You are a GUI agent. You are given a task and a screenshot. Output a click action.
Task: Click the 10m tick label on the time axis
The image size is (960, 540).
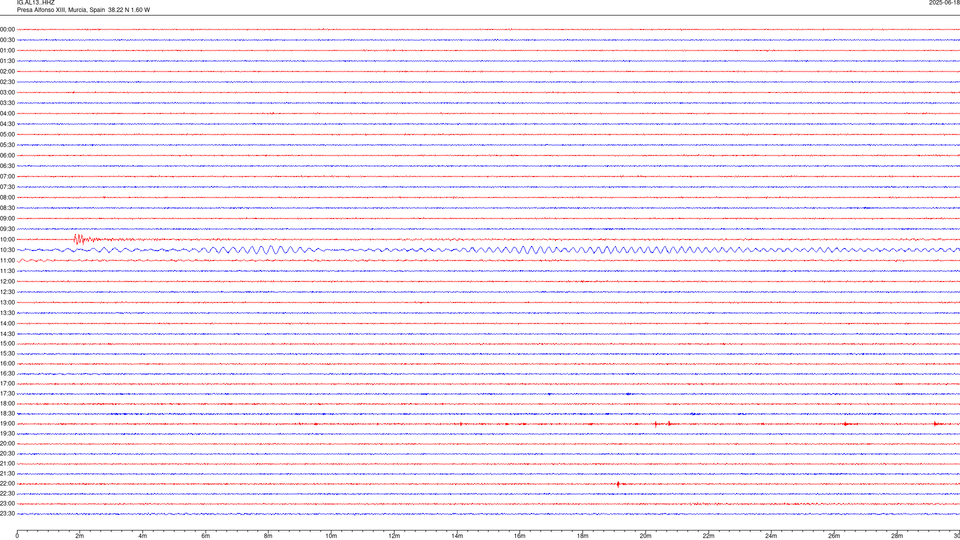(x=331, y=536)
